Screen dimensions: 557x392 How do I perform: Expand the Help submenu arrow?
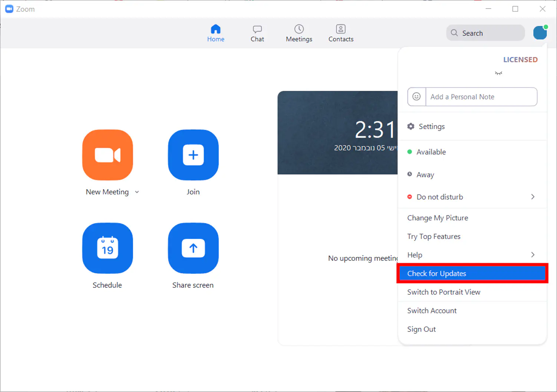pyautogui.click(x=533, y=255)
